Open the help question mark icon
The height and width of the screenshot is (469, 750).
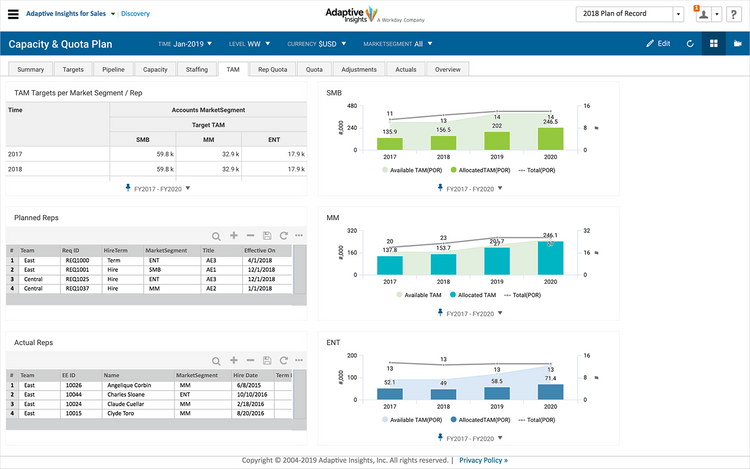(733, 14)
